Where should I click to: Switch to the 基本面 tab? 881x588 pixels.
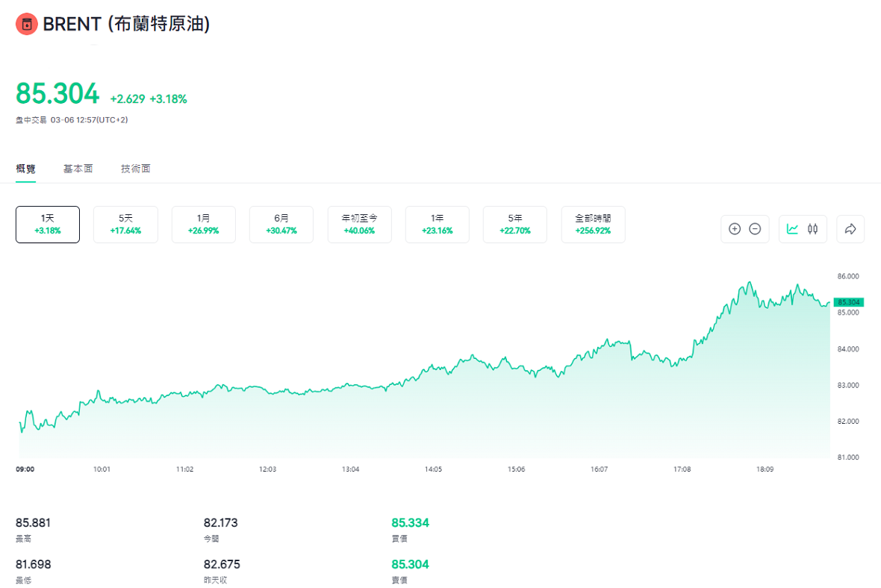click(78, 169)
